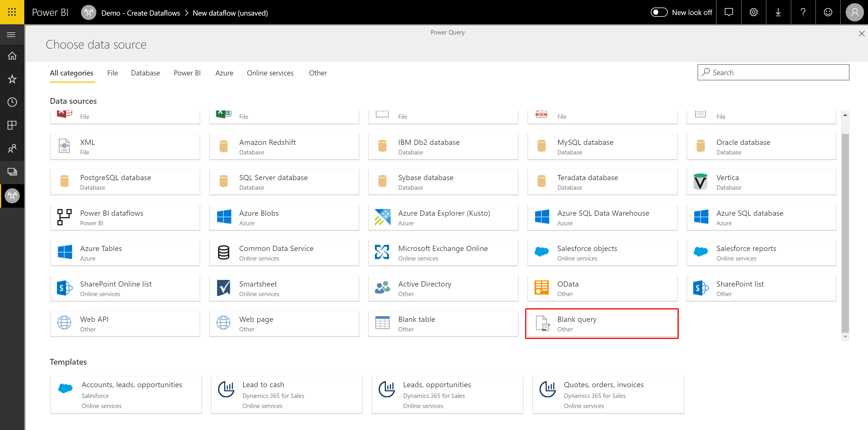Image resolution: width=868 pixels, height=430 pixels.
Task: Close the Power Query dialog
Action: [861, 34]
